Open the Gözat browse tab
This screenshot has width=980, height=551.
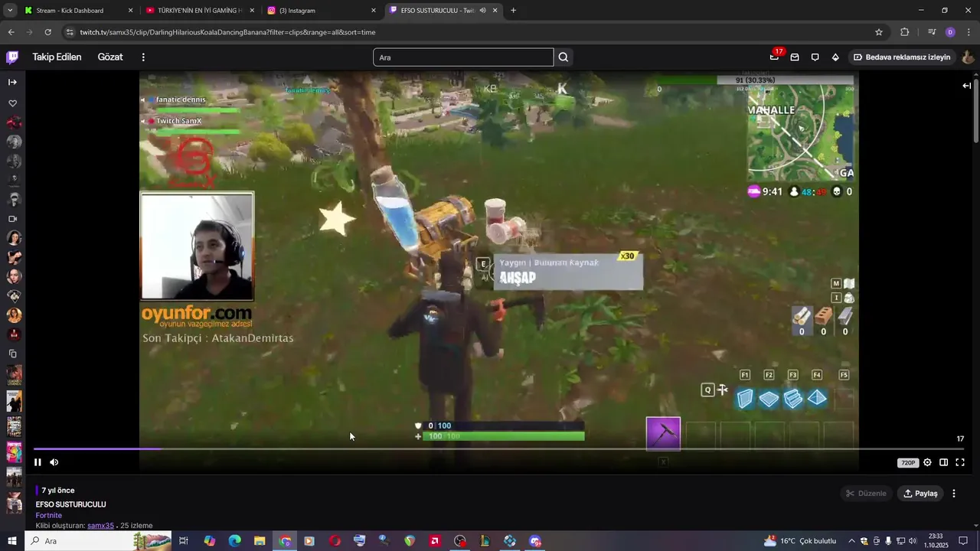point(110,57)
